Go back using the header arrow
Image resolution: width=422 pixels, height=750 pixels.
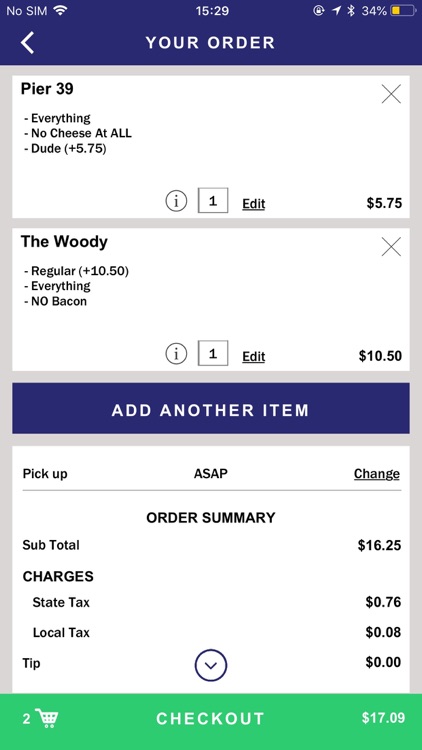point(27,43)
